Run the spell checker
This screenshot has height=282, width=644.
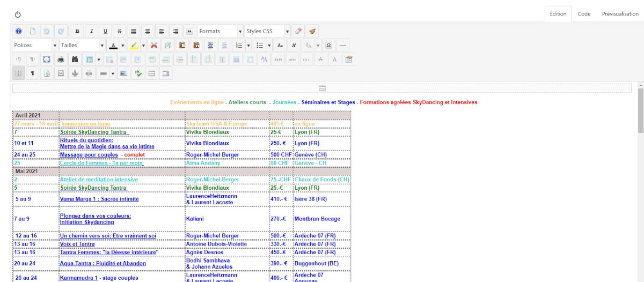138,73
